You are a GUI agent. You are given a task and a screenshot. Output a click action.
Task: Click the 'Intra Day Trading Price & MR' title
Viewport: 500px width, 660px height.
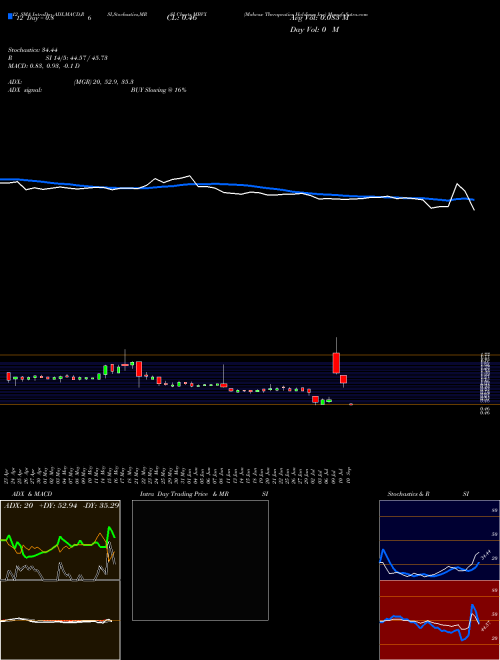click(x=184, y=494)
